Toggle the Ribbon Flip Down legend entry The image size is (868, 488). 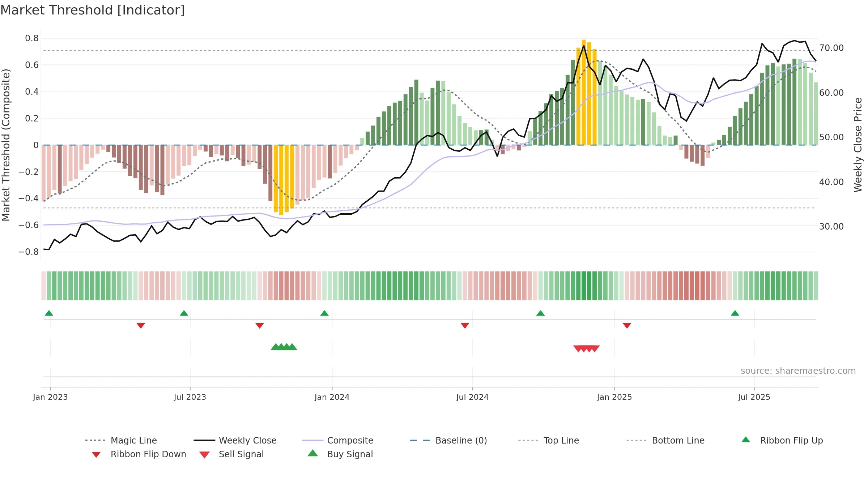[x=139, y=454]
